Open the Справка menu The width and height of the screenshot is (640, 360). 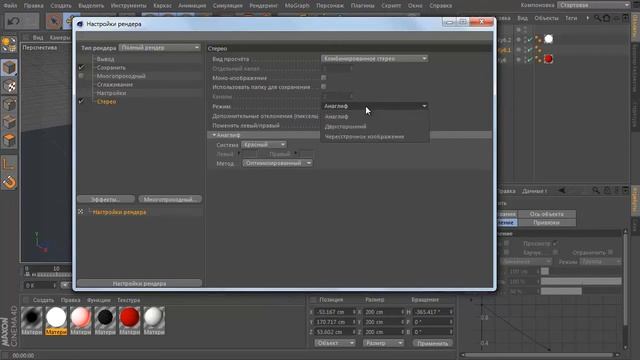click(x=440, y=6)
